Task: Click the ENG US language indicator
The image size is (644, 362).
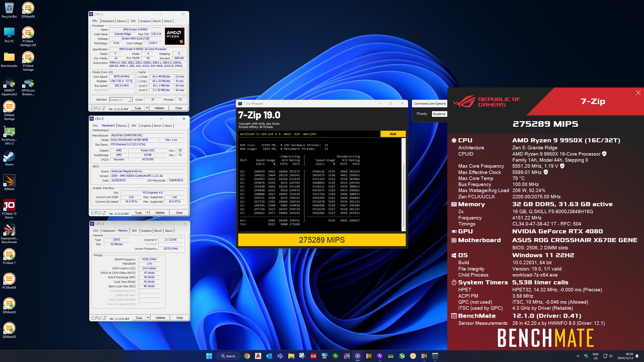Action: click(x=595, y=356)
